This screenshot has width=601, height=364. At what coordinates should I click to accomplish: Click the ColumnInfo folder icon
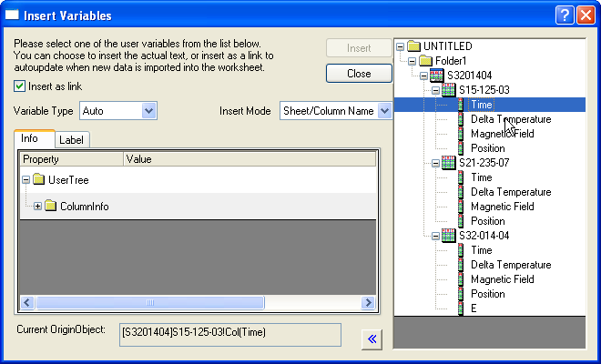50,207
